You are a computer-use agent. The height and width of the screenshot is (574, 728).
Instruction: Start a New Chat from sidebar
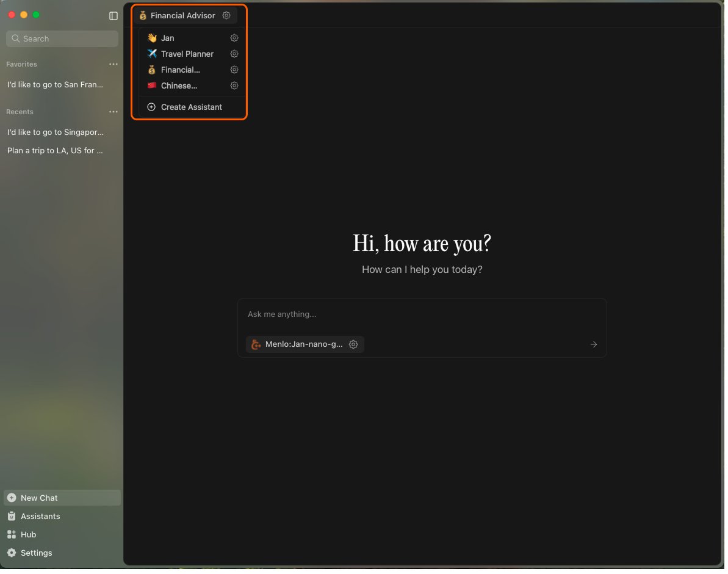39,498
